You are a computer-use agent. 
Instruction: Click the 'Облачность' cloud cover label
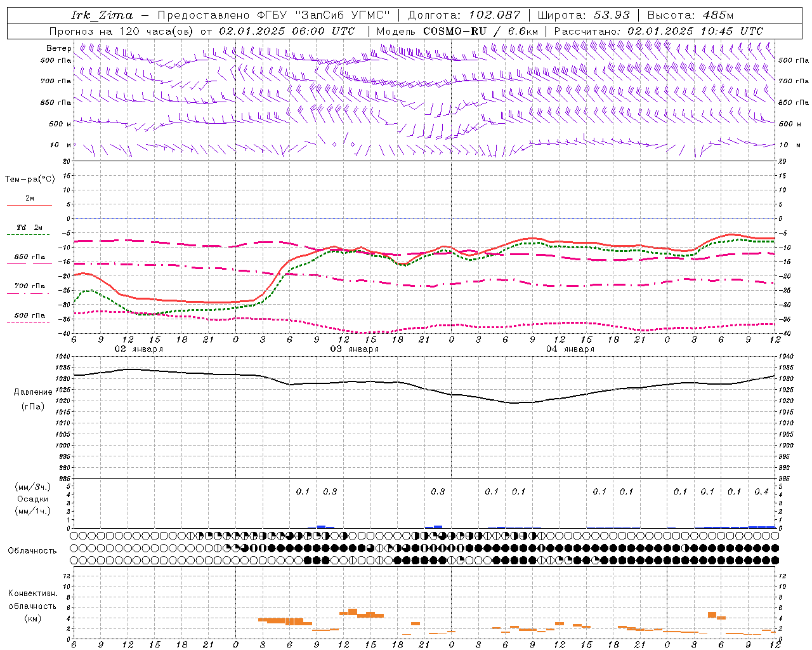coord(32,551)
